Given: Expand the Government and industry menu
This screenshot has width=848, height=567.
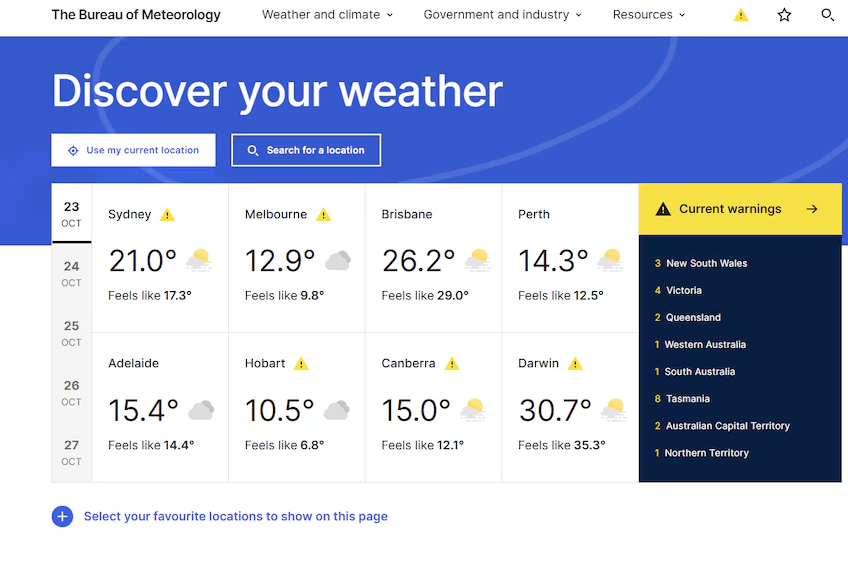Looking at the screenshot, I should coord(502,15).
